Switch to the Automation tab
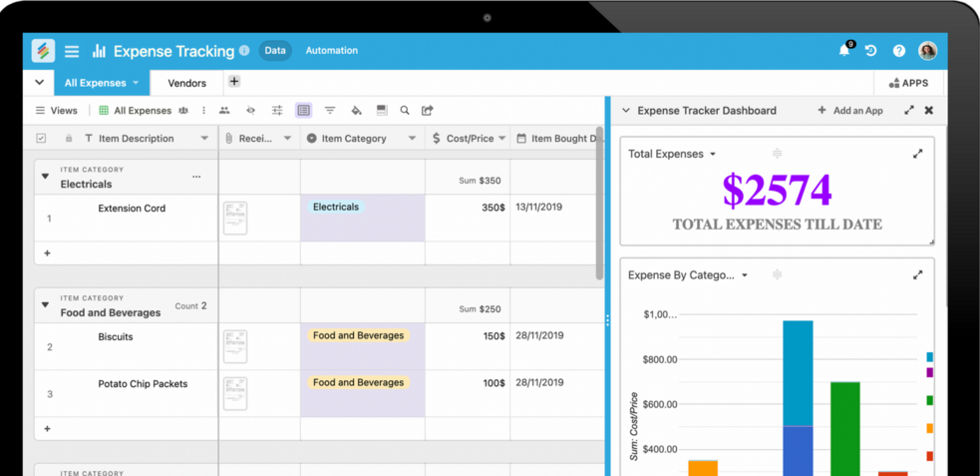 click(x=331, y=51)
